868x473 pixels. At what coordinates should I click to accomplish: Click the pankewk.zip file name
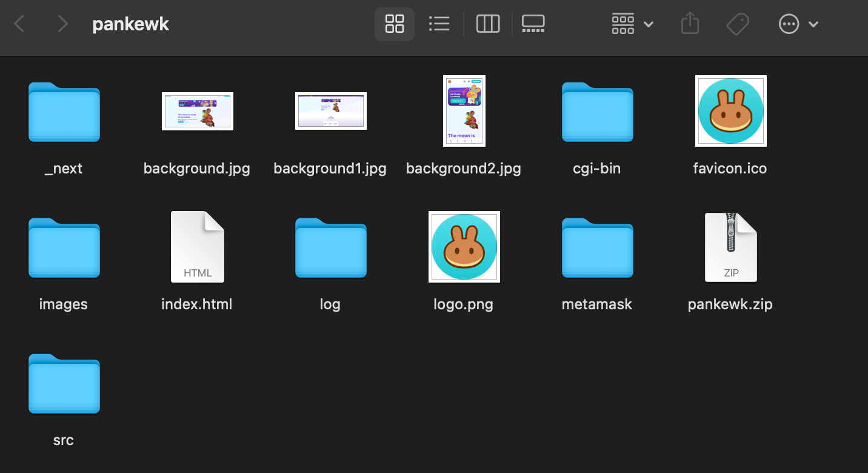730,304
